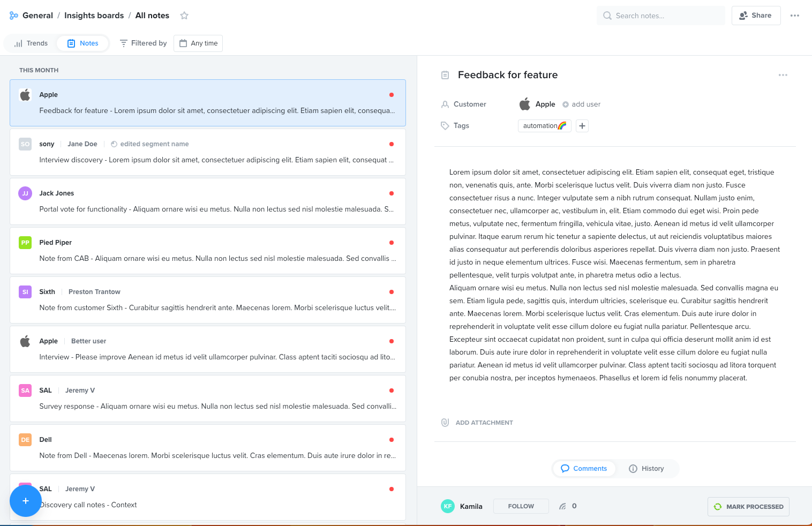The width and height of the screenshot is (812, 526).
Task: Toggle unprocessed dot on Survey response note
Action: pyautogui.click(x=392, y=390)
